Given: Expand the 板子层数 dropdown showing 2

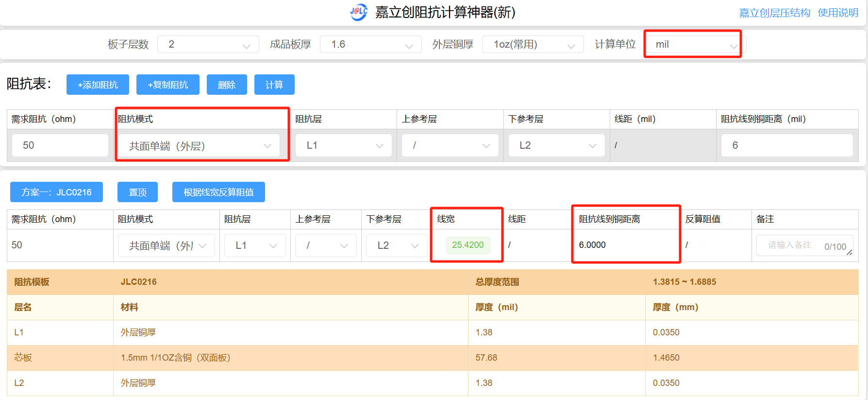Looking at the screenshot, I should coord(208,44).
